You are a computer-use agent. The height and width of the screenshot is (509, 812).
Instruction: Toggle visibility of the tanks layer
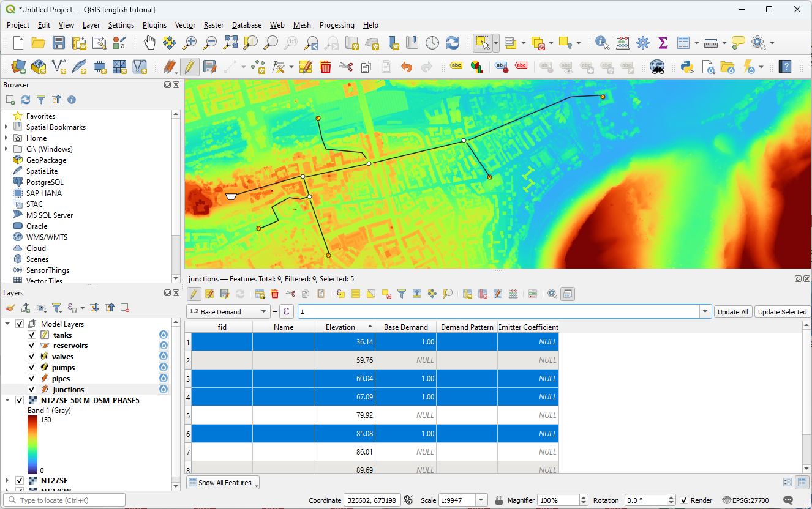32,335
